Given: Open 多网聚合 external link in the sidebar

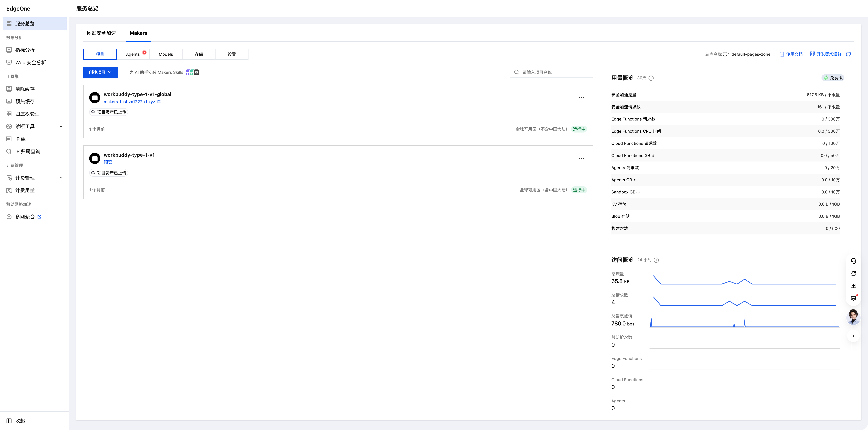Looking at the screenshot, I should point(34,217).
